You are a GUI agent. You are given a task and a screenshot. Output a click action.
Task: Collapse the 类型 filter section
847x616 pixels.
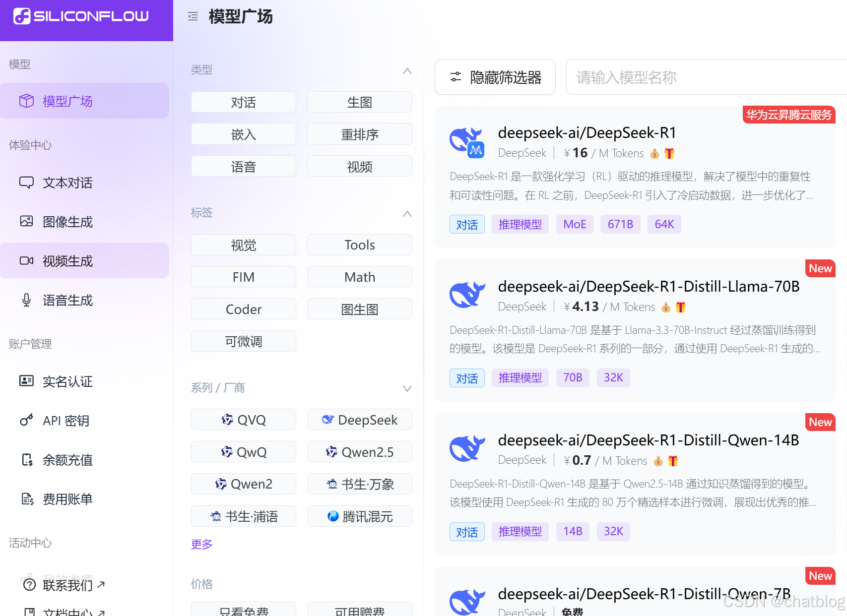tap(407, 71)
